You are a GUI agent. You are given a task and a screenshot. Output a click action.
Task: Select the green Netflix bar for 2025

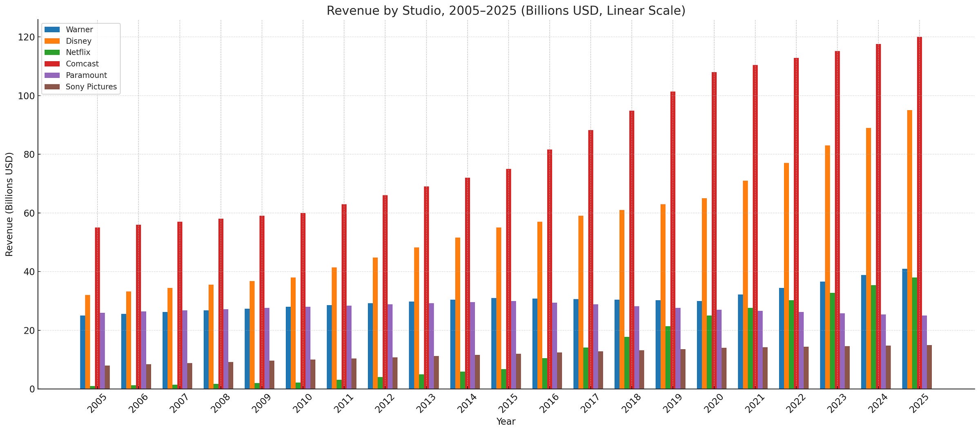click(x=915, y=333)
